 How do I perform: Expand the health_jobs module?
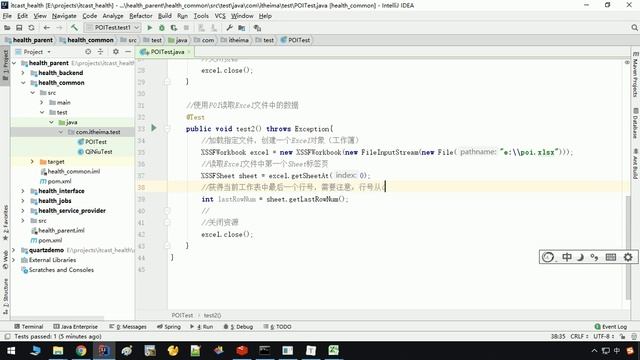tap(23, 200)
